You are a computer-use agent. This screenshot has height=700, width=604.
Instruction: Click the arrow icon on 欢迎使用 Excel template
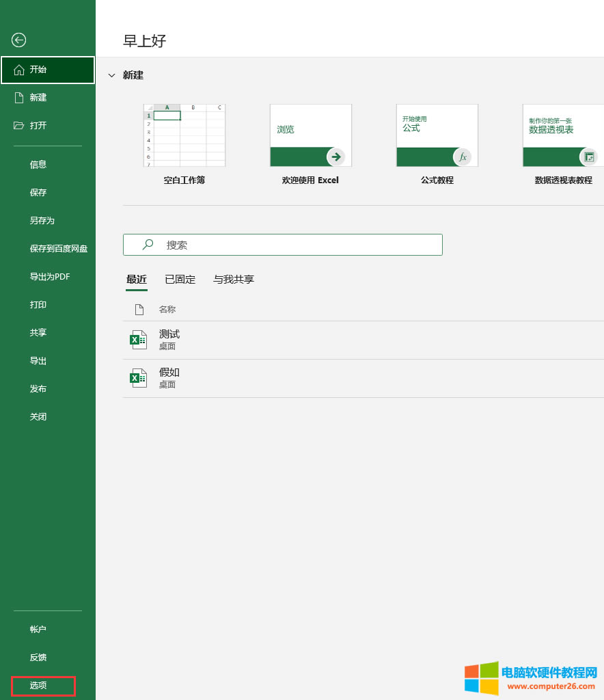point(335,157)
